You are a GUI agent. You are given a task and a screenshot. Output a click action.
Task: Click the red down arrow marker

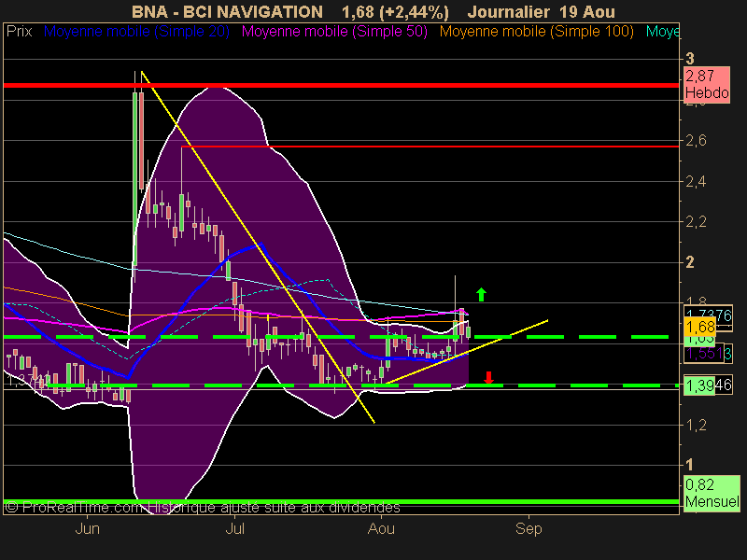(x=488, y=377)
